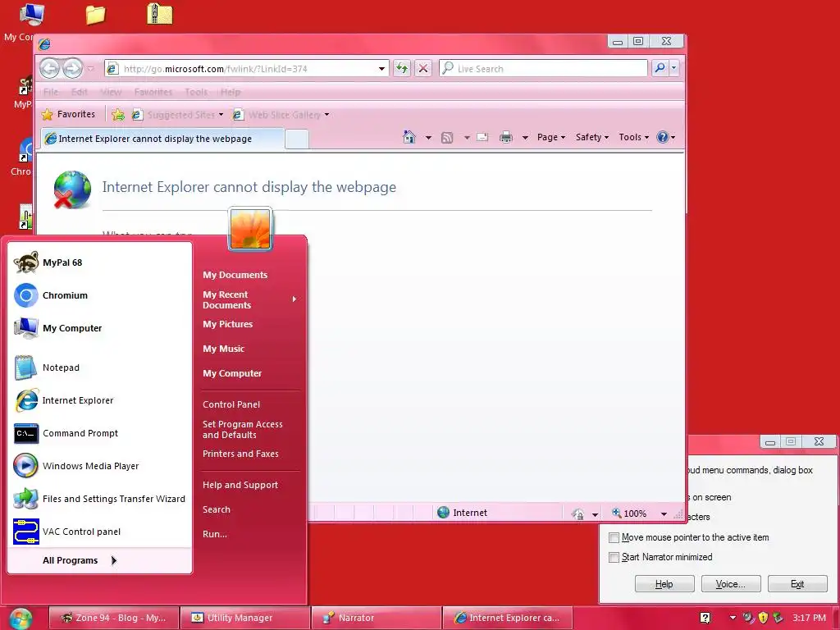Click the IE Back navigation button
Viewport: 840px width, 630px height.
point(50,69)
